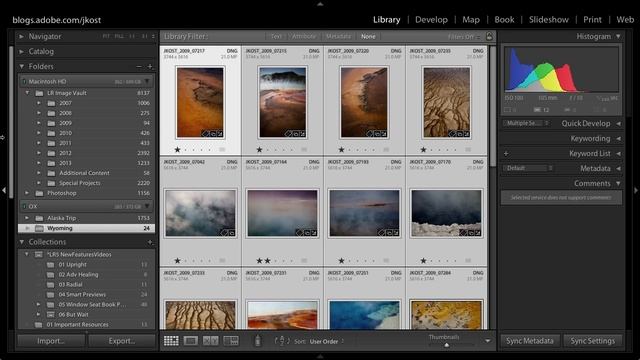
Task: Open Filters Off preset dropdown
Action: tap(464, 36)
